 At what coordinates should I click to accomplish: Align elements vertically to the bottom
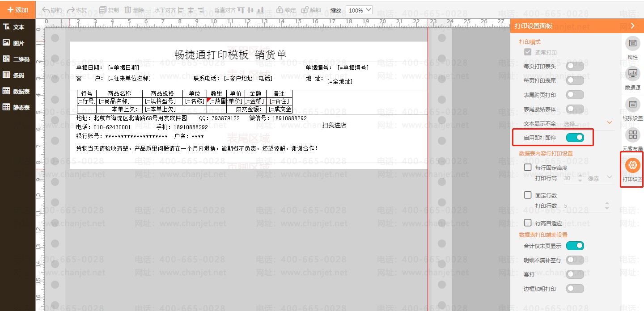261,10
